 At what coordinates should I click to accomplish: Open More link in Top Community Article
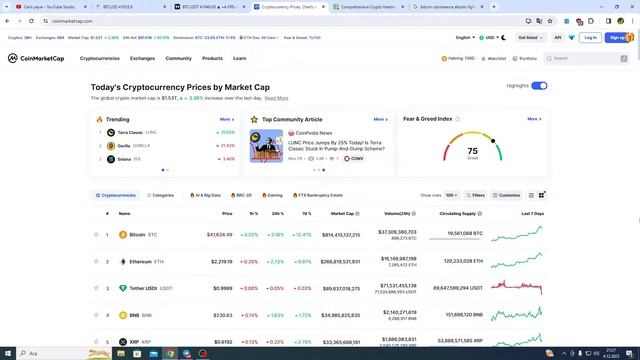380,120
